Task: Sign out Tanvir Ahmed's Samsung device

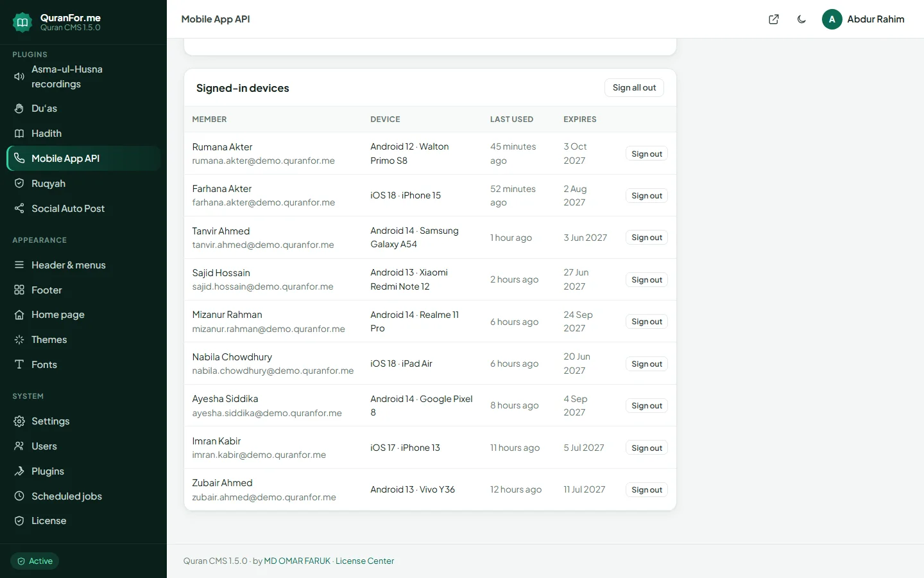Action: (x=647, y=238)
